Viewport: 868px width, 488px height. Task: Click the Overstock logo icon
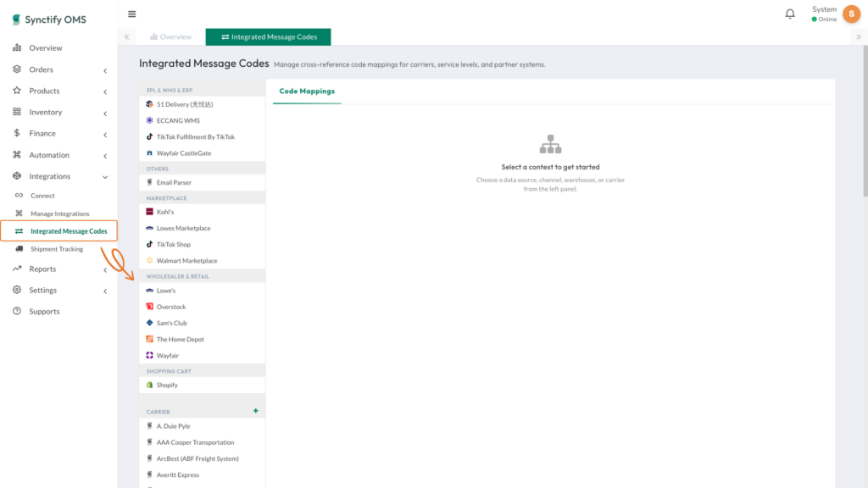pos(149,306)
